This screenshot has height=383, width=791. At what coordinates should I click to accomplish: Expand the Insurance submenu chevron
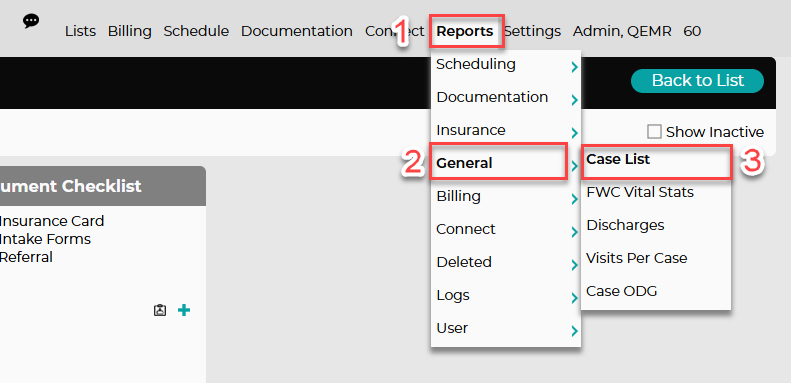[575, 133]
